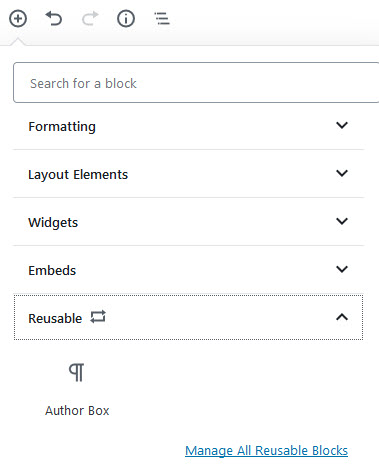Undo the last change
This screenshot has height=473, width=379.
tap(54, 18)
